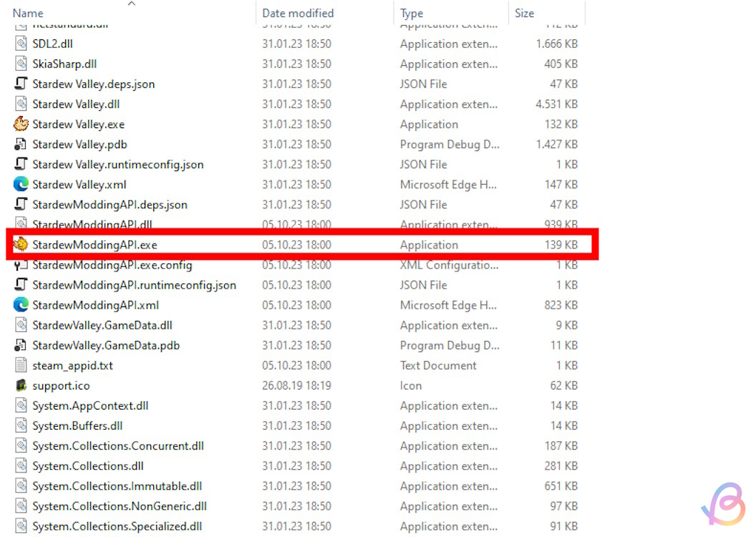Sort files by the Type column header

(x=412, y=13)
